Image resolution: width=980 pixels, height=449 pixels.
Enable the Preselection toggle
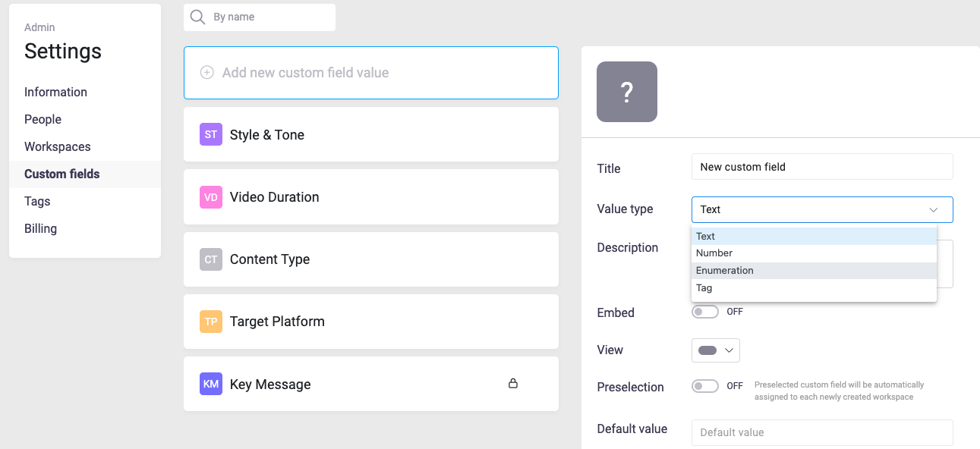[x=705, y=386]
